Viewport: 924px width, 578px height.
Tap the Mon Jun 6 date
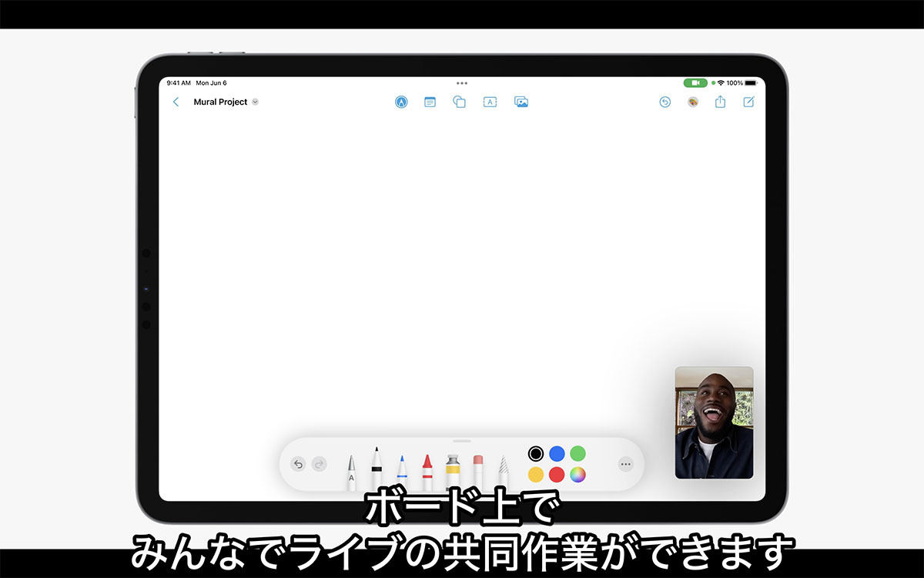pos(211,82)
